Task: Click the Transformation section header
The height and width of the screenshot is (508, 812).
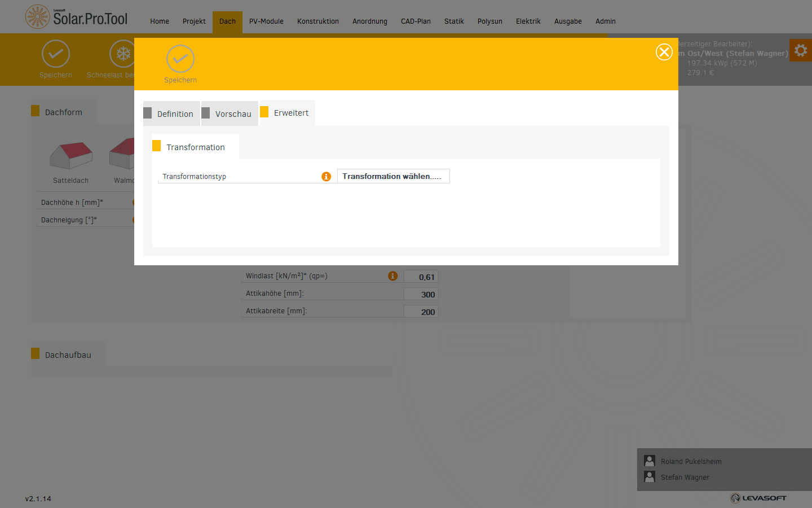Action: (x=196, y=147)
